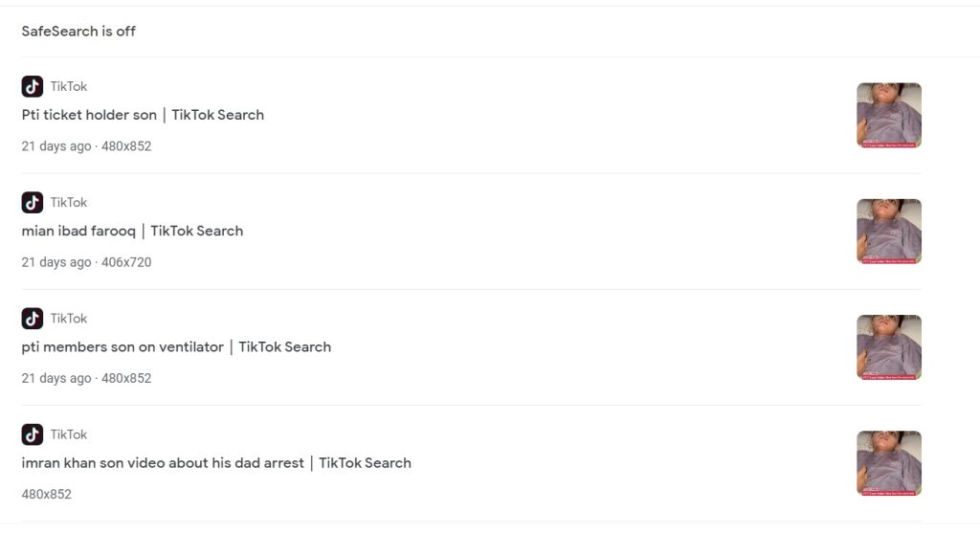Click 'TikTok' source name above 'Pti ticket holder son'
The image size is (980, 534).
coord(69,87)
